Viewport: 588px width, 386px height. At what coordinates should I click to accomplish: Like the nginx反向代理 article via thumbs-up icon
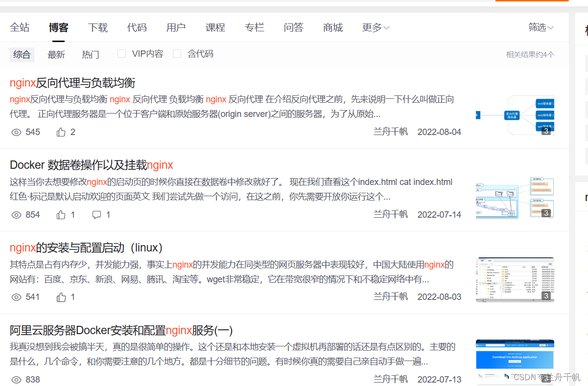pos(61,132)
